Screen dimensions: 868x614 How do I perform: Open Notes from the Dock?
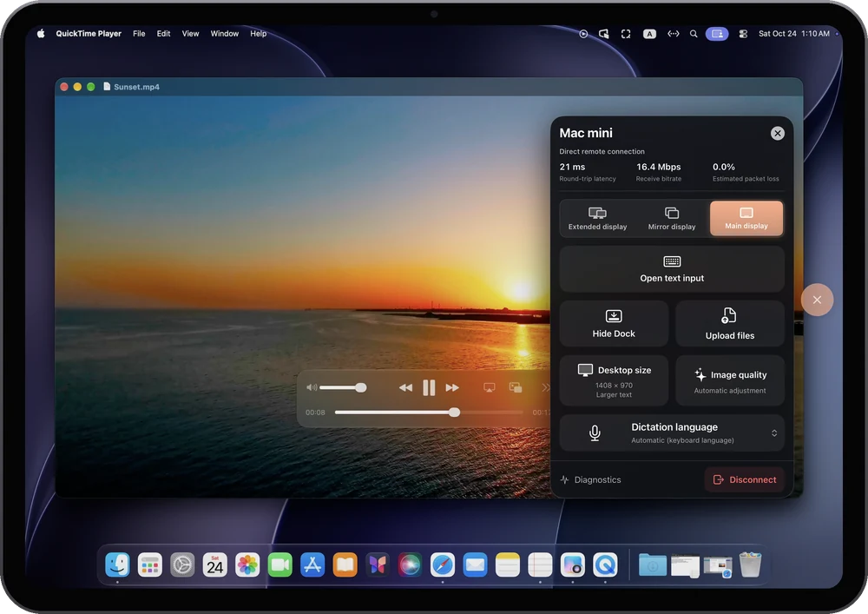[x=508, y=564]
